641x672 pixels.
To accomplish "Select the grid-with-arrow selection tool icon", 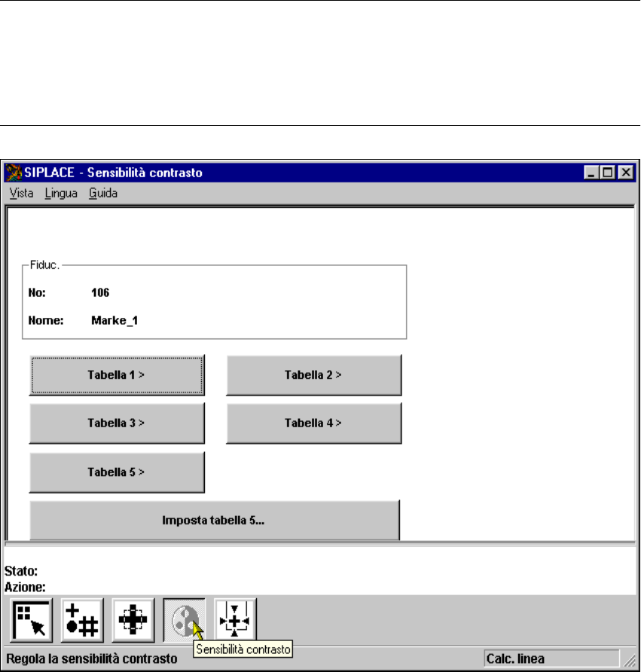I will (32, 620).
